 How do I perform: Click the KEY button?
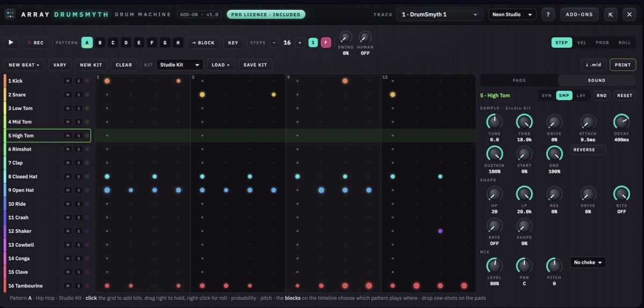click(x=233, y=42)
